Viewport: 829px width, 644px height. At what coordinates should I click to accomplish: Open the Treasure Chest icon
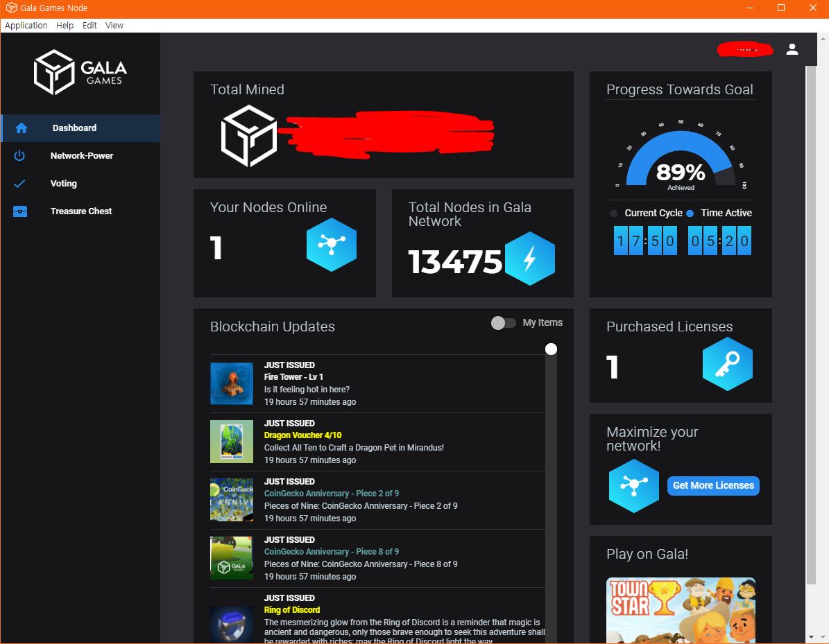(20, 211)
